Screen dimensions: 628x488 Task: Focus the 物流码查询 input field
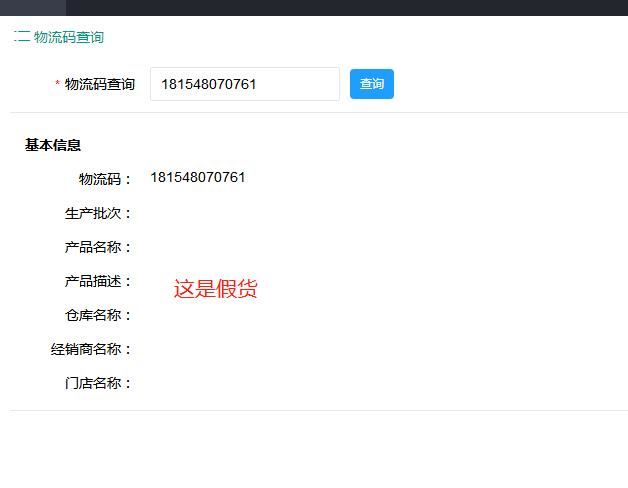tap(244, 84)
